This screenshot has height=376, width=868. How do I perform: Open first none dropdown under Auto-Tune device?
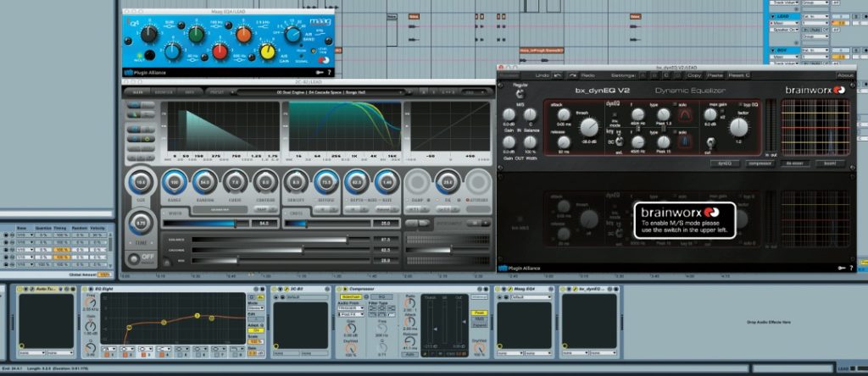coord(32,353)
